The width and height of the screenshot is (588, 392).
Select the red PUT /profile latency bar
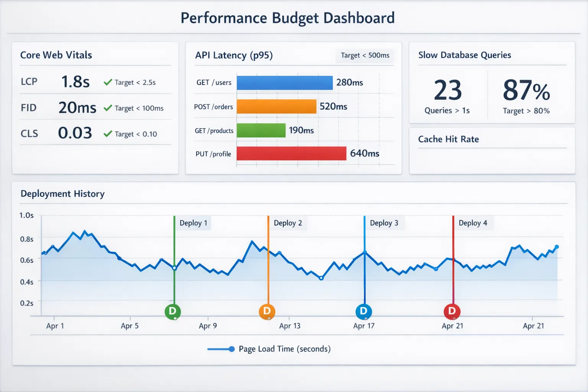click(x=291, y=154)
